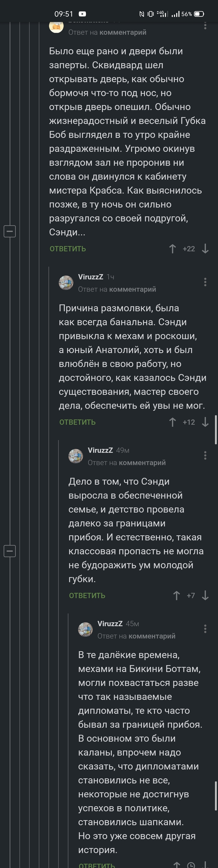Reply to the ViruzzZ comment rated +12
The height and width of the screenshot is (868, 218).
tap(78, 422)
